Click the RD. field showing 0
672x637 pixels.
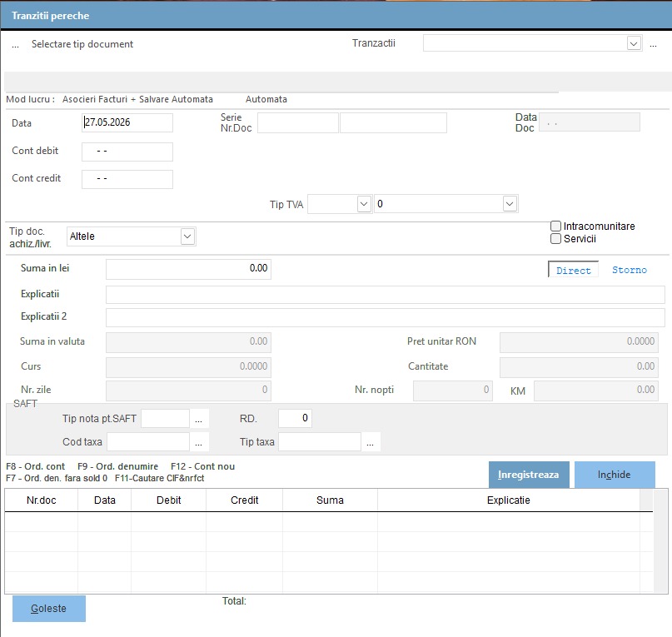pos(295,418)
